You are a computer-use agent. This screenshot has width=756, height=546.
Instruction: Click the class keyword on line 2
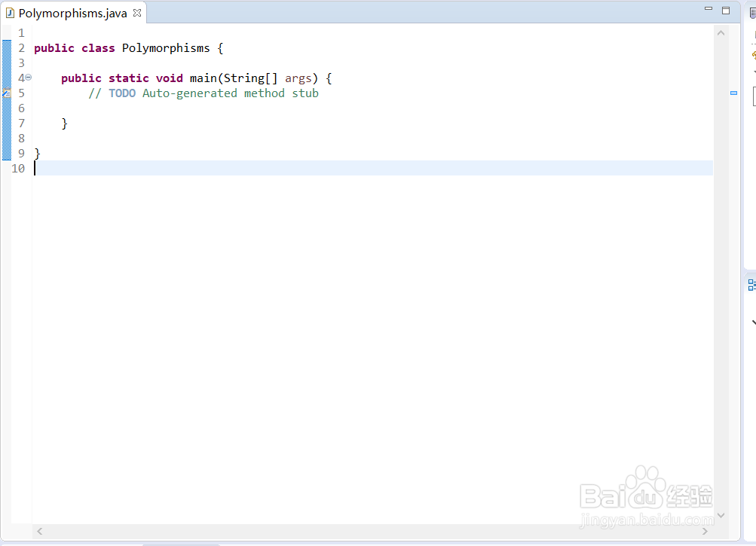tap(98, 48)
